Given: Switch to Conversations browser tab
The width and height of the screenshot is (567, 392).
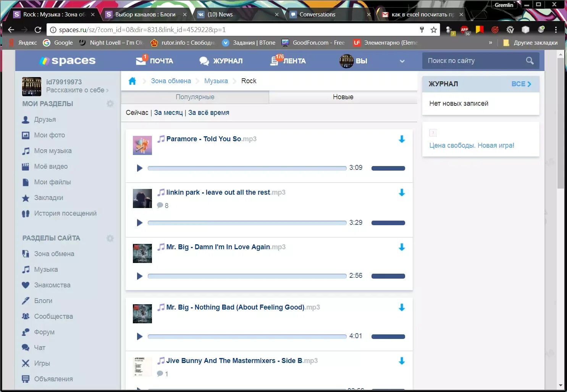Looking at the screenshot, I should tap(330, 15).
